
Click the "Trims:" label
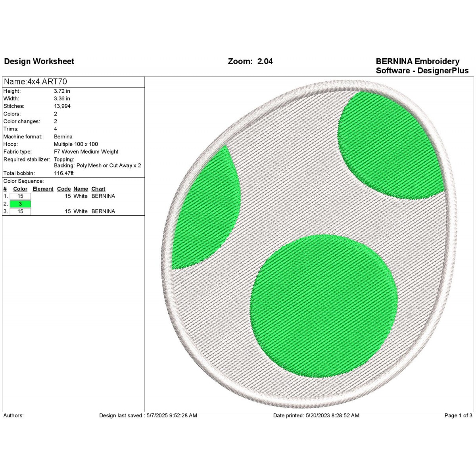point(11,129)
